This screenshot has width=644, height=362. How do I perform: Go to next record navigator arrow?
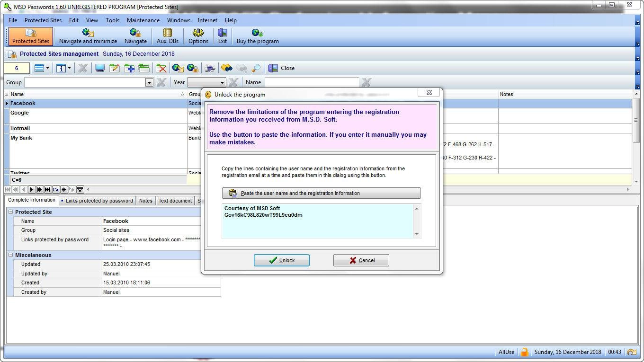coord(32,190)
